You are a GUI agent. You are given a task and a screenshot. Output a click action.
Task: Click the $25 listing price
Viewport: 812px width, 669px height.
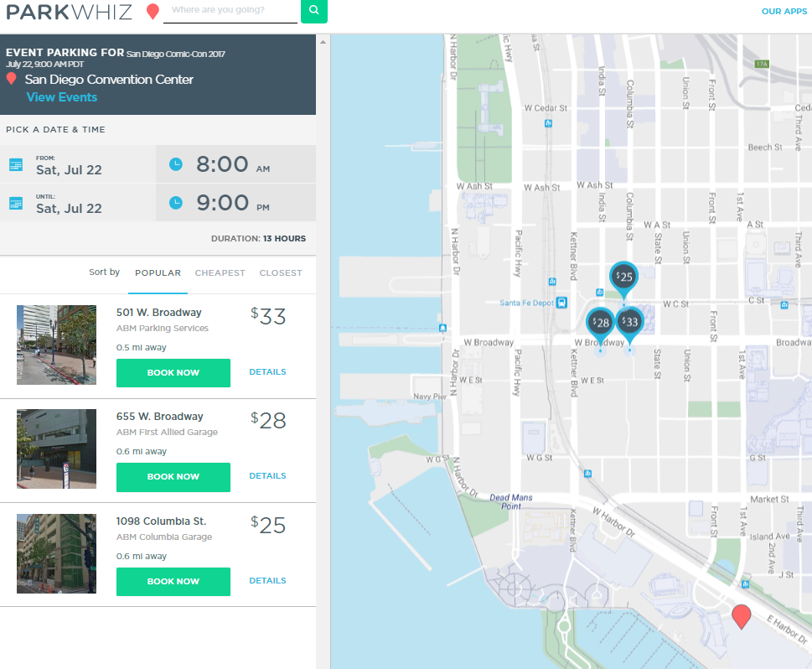coord(268,525)
